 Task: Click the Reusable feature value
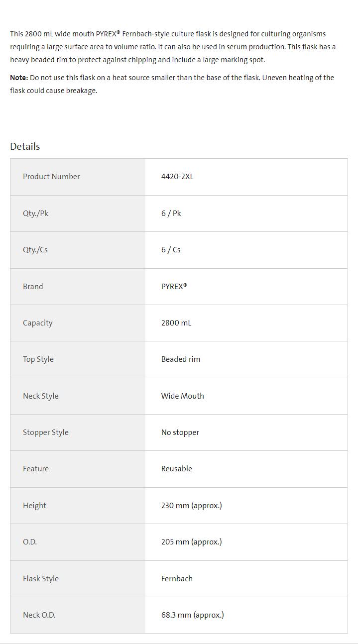click(x=176, y=469)
